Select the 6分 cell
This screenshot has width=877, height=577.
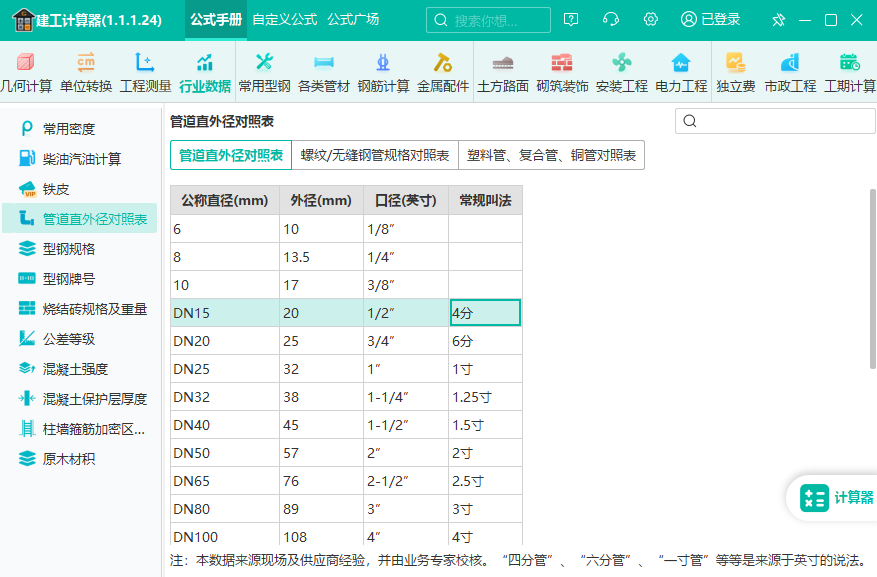(485, 340)
